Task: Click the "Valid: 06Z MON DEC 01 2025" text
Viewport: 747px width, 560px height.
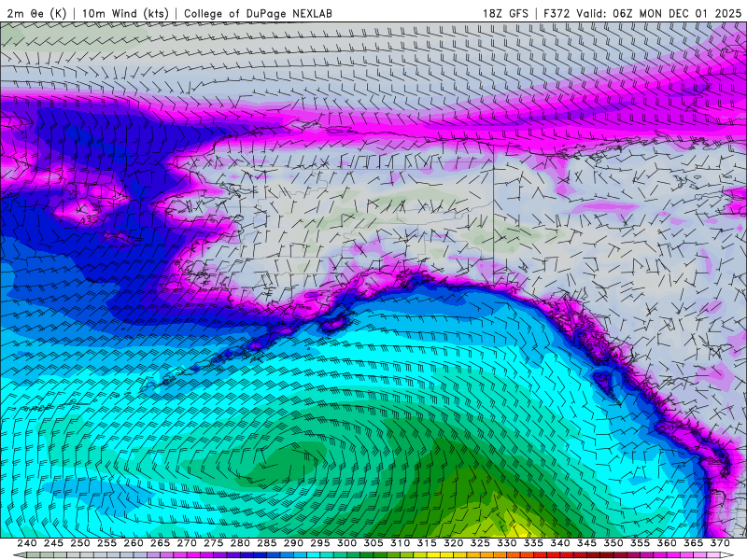Action: [659, 13]
